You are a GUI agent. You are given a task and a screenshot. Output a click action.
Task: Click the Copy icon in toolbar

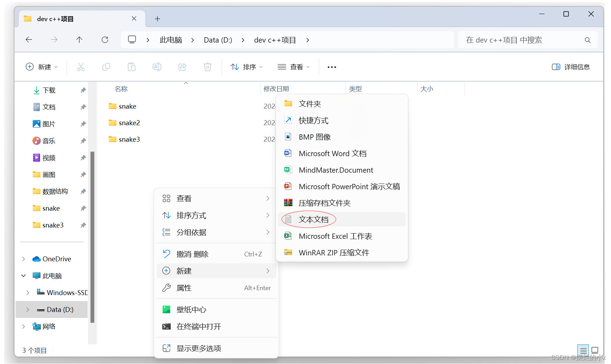click(106, 67)
